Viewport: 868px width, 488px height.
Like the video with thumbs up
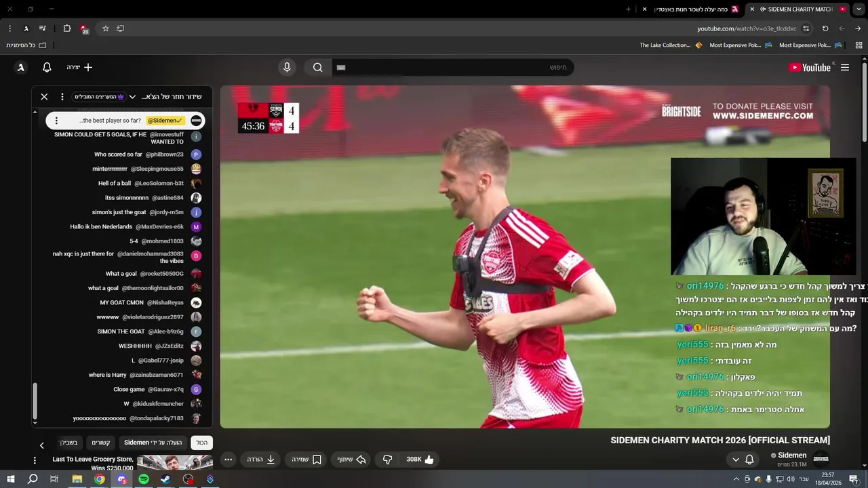tap(420, 459)
